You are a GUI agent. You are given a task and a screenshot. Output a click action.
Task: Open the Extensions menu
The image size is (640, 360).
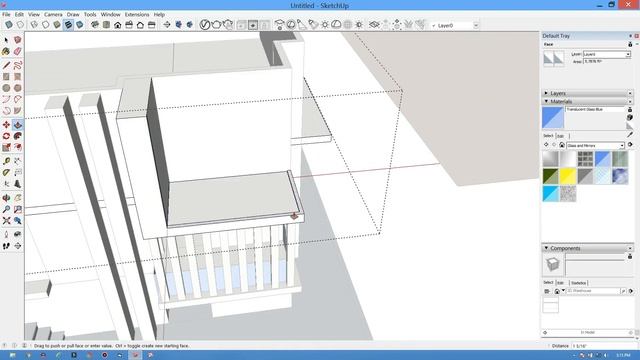tap(137, 14)
